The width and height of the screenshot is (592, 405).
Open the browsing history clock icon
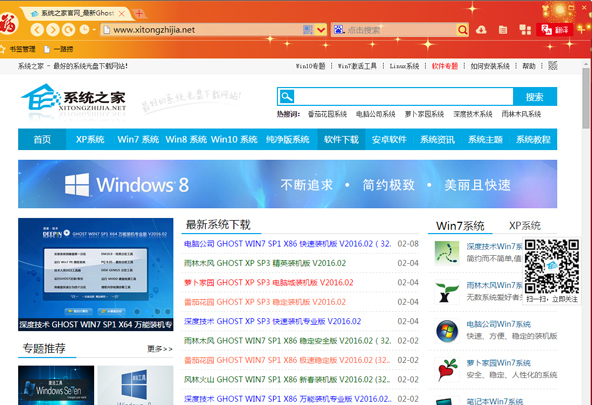click(84, 29)
